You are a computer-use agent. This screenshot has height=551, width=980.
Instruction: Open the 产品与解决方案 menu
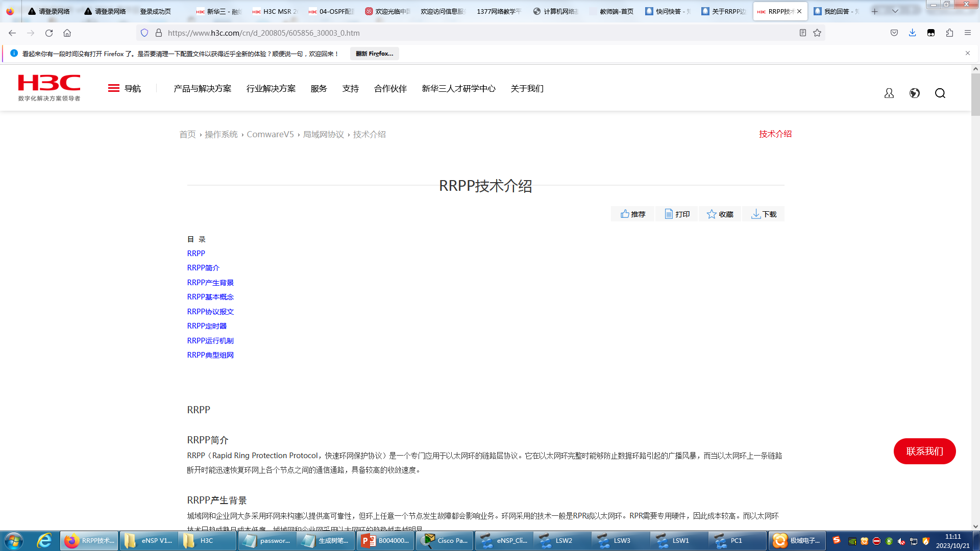202,89
